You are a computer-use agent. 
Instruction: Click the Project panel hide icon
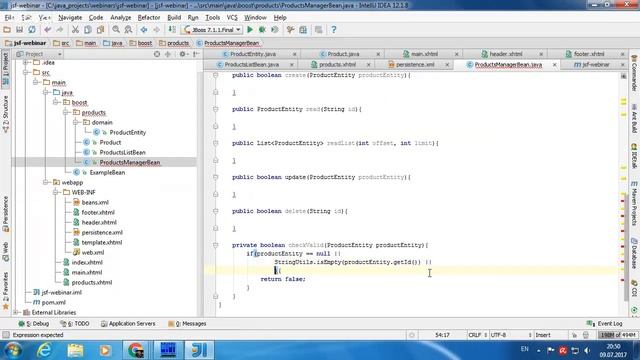(x=196, y=54)
